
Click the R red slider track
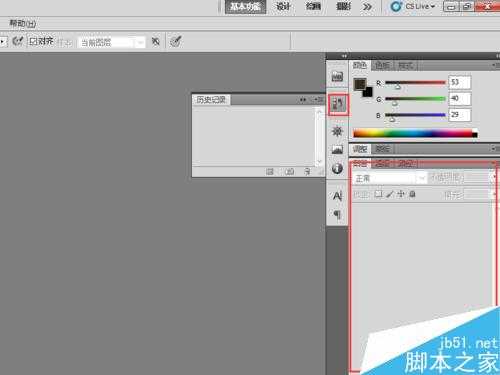click(415, 82)
